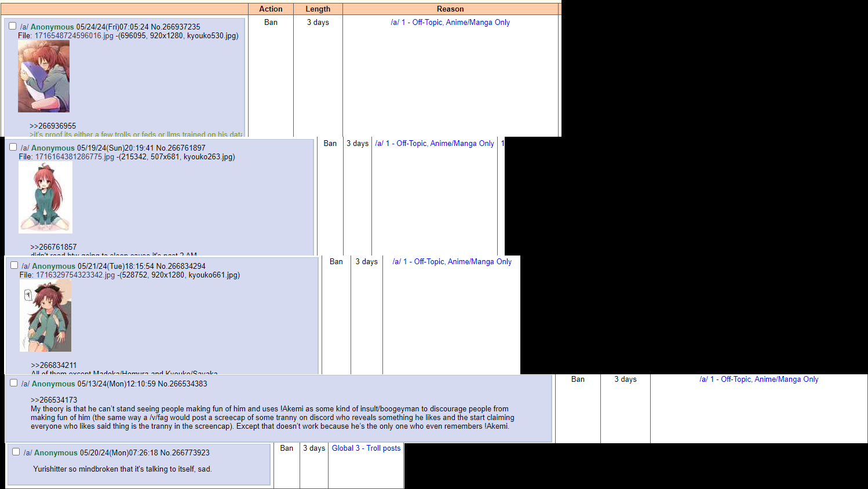This screenshot has height=489, width=868.
Task: Open the Global 3 - Troll posts link
Action: pyautogui.click(x=366, y=448)
